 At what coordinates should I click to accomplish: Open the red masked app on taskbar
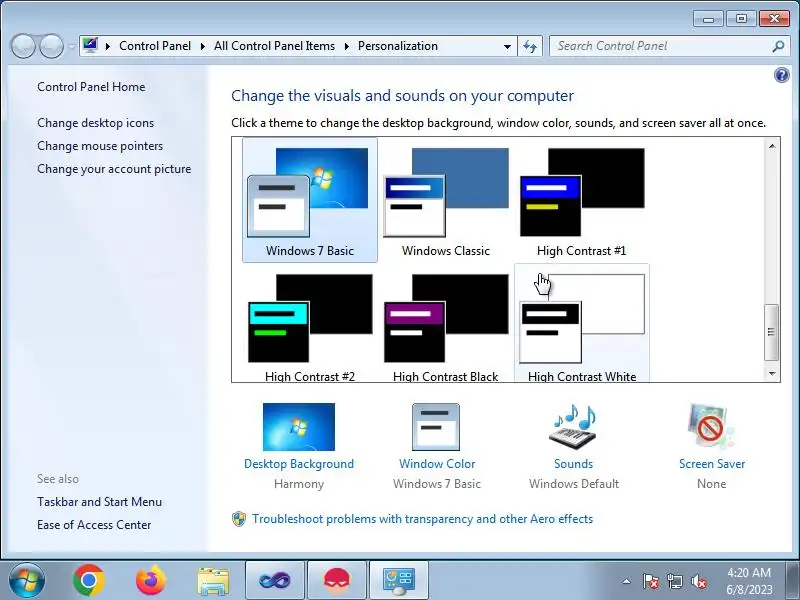coord(337,580)
